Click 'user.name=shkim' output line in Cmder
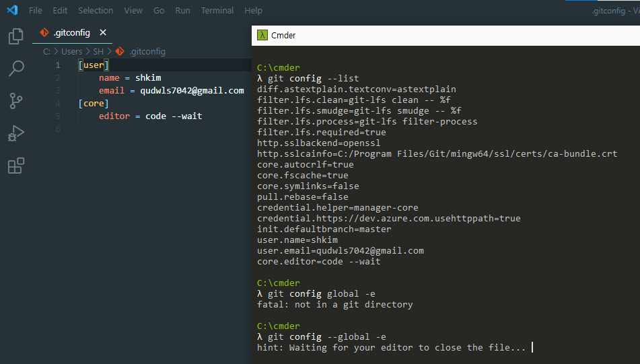Viewport: 640px width, 364px height. [297, 240]
